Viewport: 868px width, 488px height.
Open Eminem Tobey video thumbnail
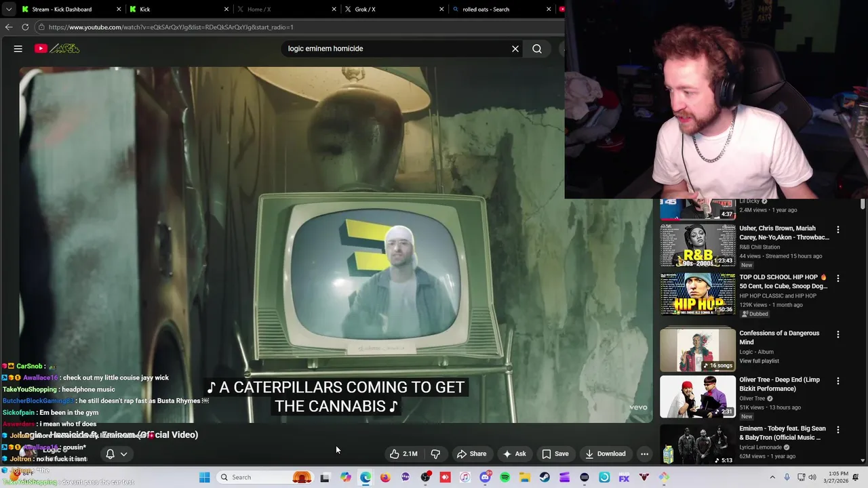pos(698,445)
